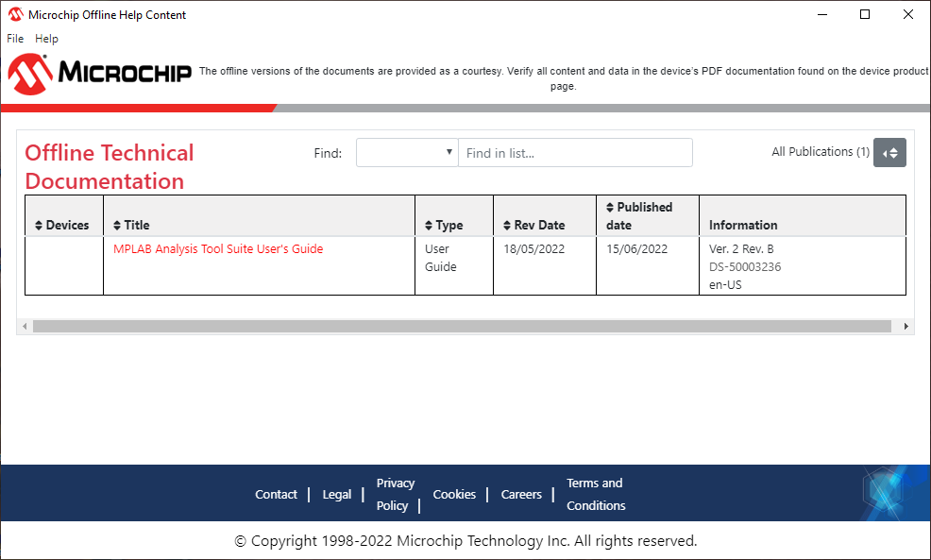
Task: Click the Find in list search field
Action: (x=574, y=153)
